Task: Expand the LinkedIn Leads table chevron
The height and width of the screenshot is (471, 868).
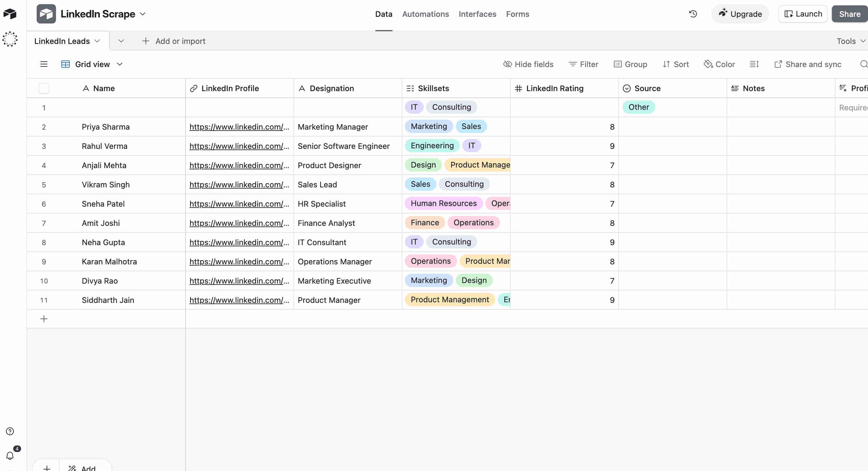Action: [x=97, y=41]
